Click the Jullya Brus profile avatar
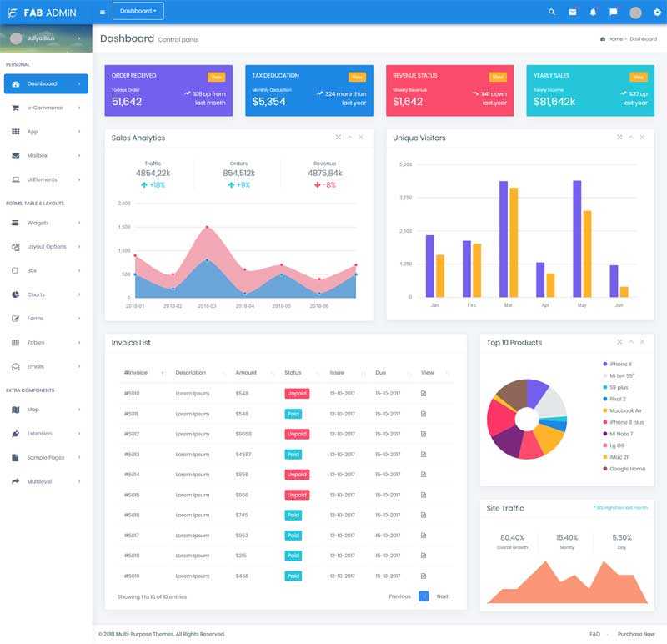Viewport: 667px width, 644px height. [x=14, y=38]
